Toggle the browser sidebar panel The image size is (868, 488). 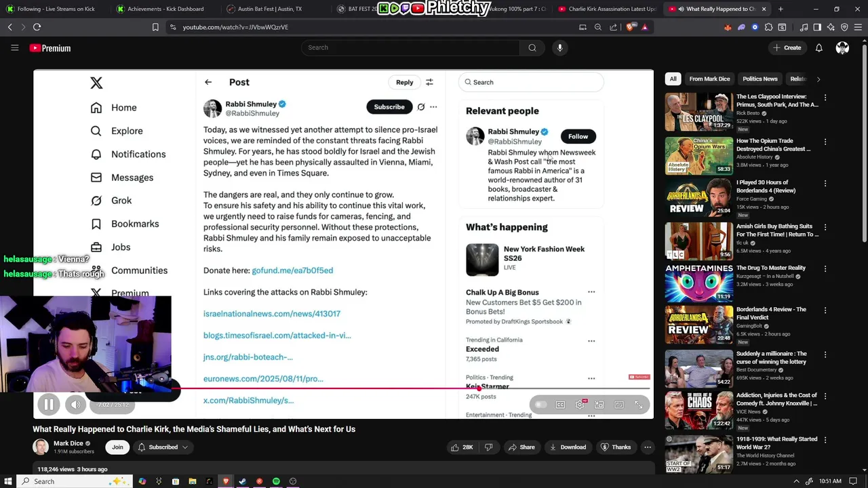(x=817, y=27)
